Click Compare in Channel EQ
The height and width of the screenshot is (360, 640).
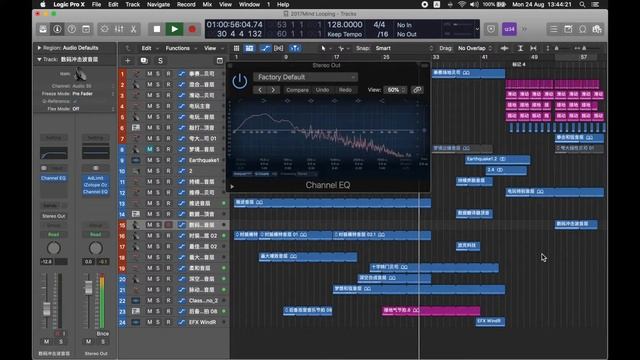297,90
